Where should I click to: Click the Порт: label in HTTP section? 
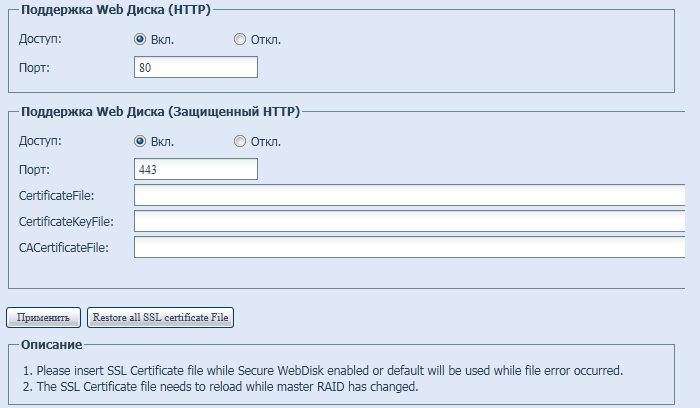pyautogui.click(x=34, y=67)
